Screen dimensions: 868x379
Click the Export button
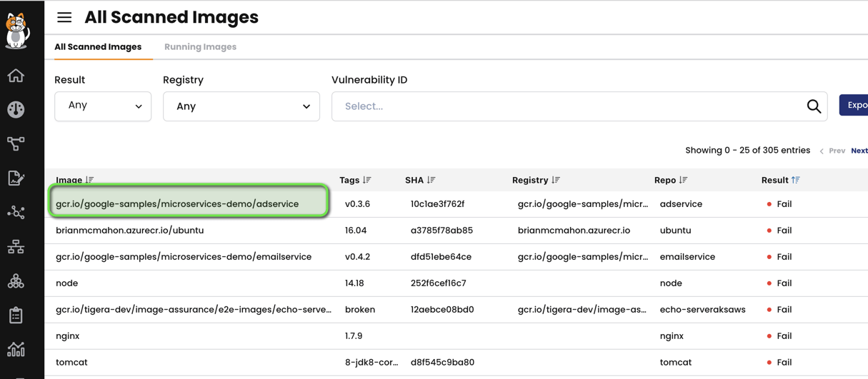pyautogui.click(x=854, y=105)
